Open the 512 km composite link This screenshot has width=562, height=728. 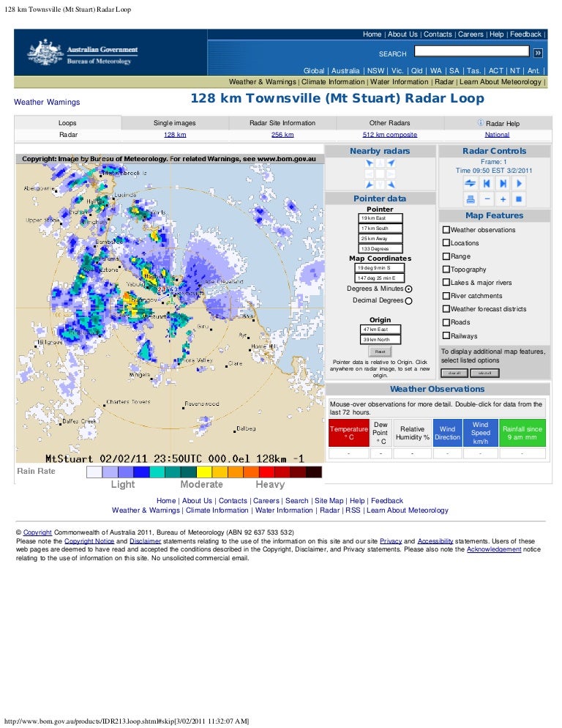(x=390, y=135)
